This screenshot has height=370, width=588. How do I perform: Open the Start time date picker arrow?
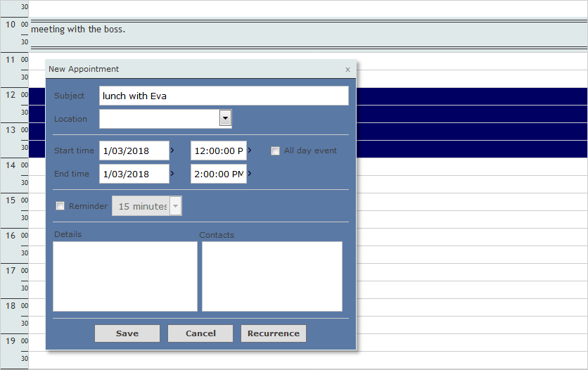172,151
